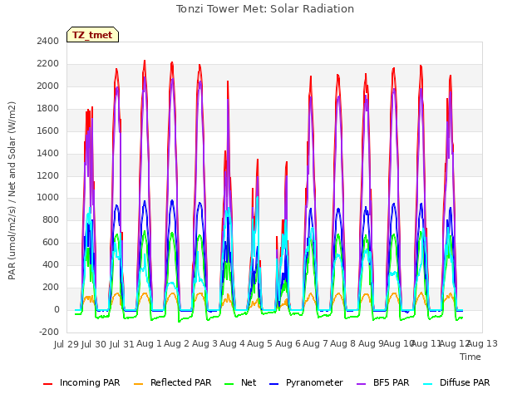This screenshot has height=399, width=532.
Task: Click the 1800 y-axis tick label
Action: pyautogui.click(x=48, y=108)
